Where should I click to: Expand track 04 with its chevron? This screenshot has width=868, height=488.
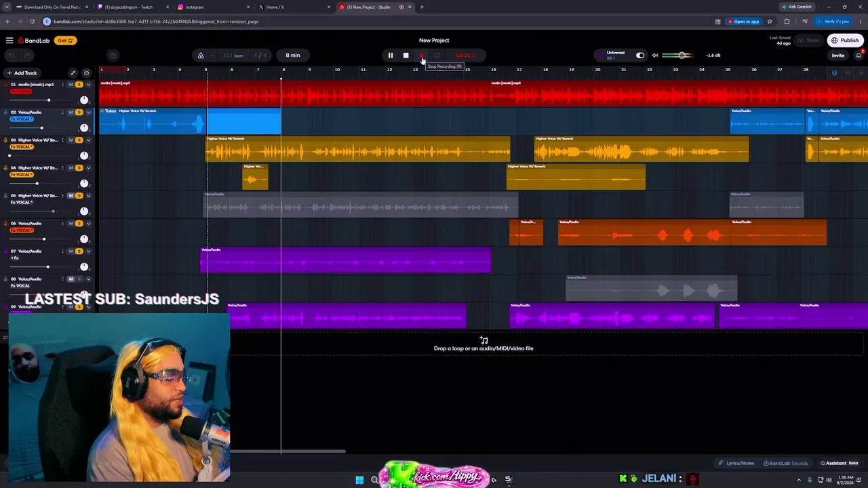pyautogui.click(x=88, y=168)
